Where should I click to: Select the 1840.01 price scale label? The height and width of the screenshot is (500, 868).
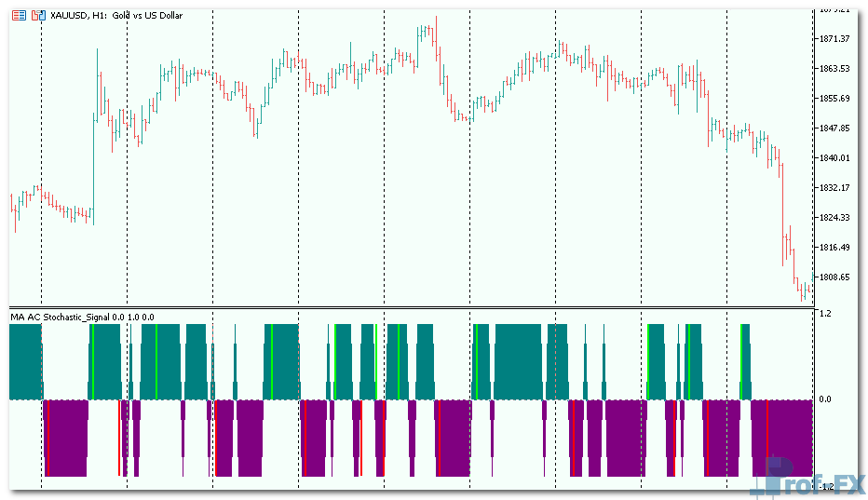click(835, 158)
